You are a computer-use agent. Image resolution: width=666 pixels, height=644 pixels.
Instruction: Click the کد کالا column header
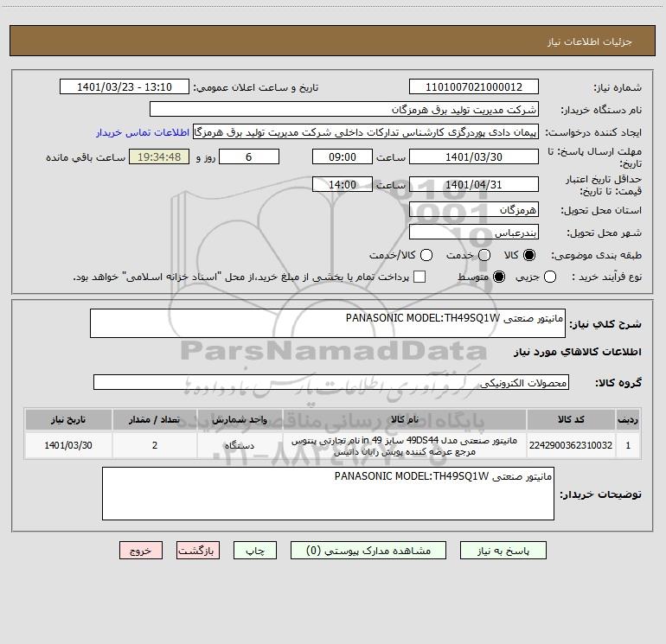click(571, 419)
